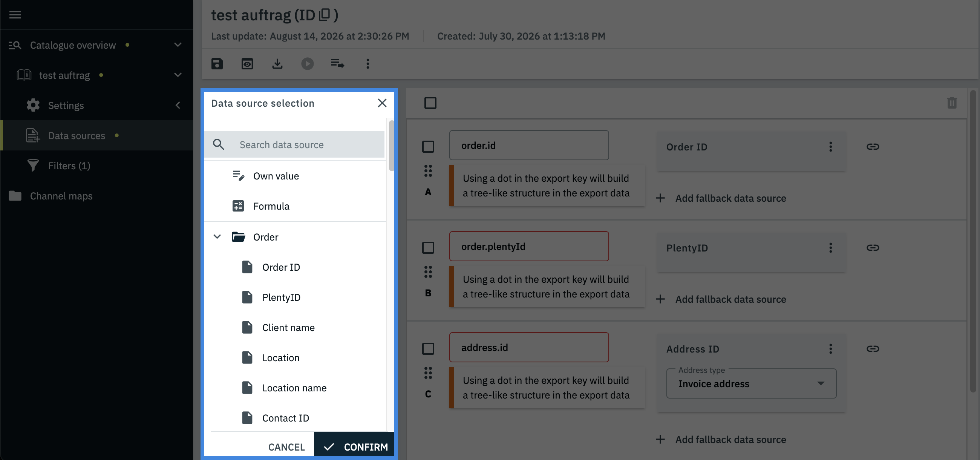Click the save catalogue icon

217,64
